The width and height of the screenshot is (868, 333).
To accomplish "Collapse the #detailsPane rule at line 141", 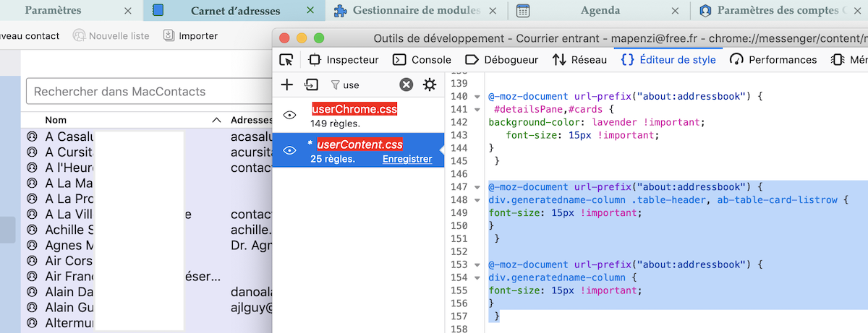I will coord(477,109).
